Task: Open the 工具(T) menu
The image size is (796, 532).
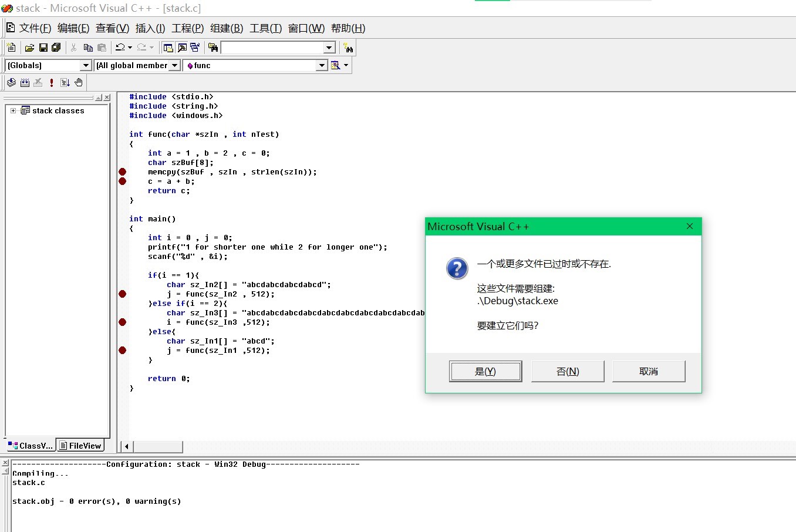Action: tap(266, 28)
